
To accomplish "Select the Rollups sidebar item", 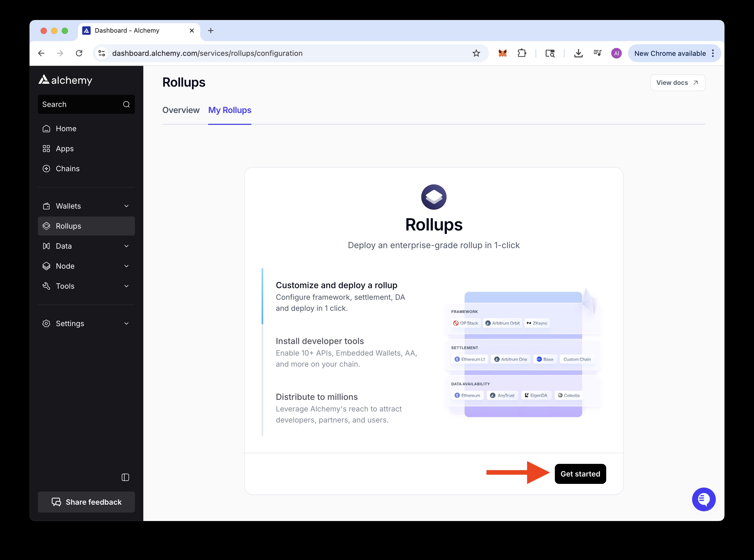I will click(86, 226).
